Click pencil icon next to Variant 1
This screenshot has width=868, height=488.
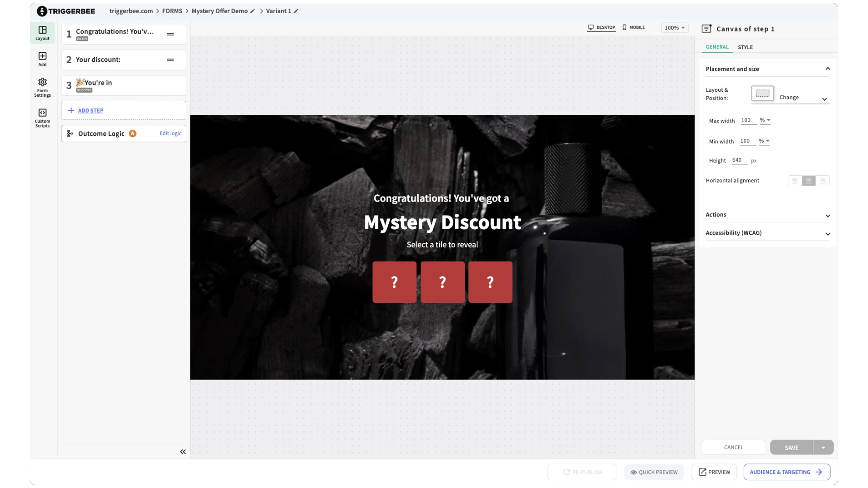[296, 11]
